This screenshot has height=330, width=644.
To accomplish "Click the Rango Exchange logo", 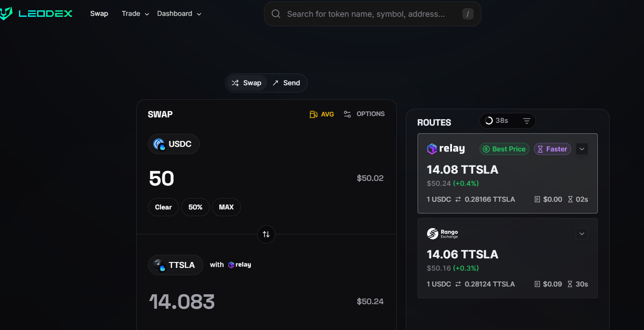I will click(442, 234).
